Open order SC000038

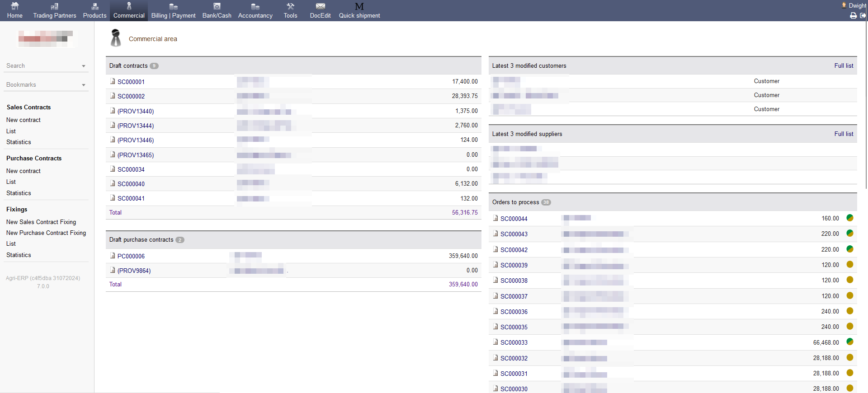tap(514, 281)
